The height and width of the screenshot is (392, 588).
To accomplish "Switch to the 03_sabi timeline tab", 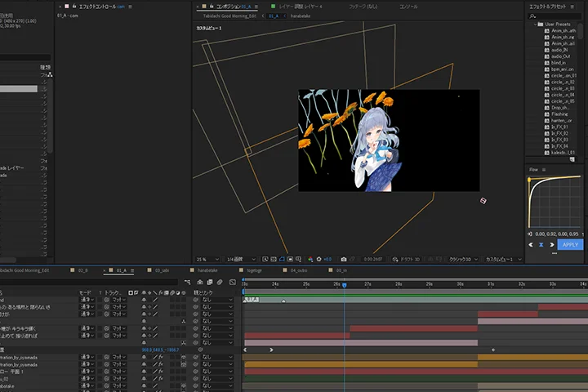I will [x=162, y=270].
